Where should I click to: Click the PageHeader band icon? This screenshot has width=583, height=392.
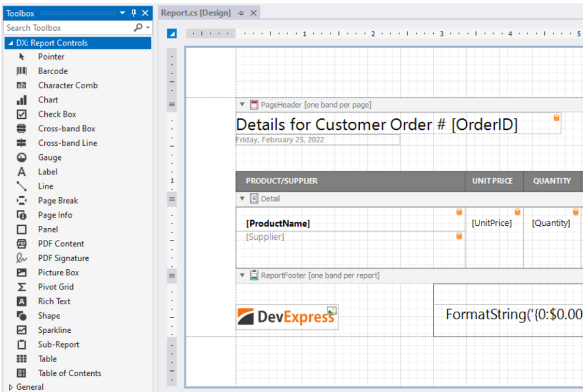click(x=254, y=105)
